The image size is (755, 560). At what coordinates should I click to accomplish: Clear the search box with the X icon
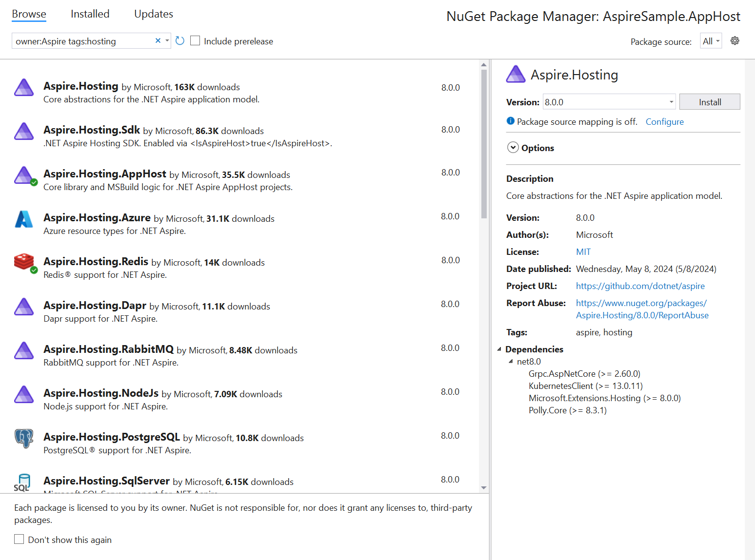(158, 40)
